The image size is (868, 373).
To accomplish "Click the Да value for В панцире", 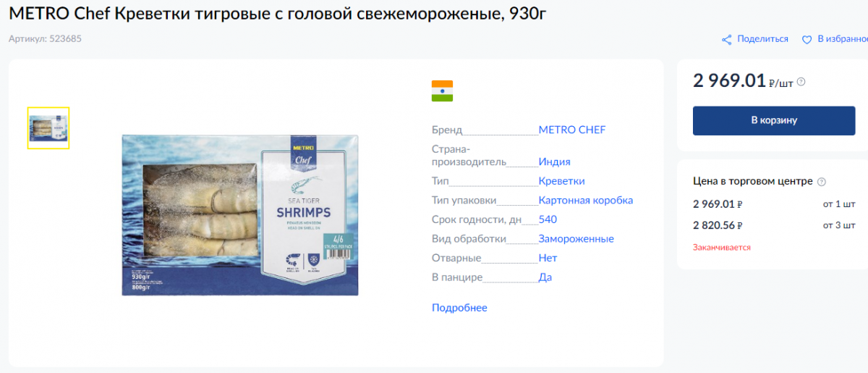I will point(545,277).
